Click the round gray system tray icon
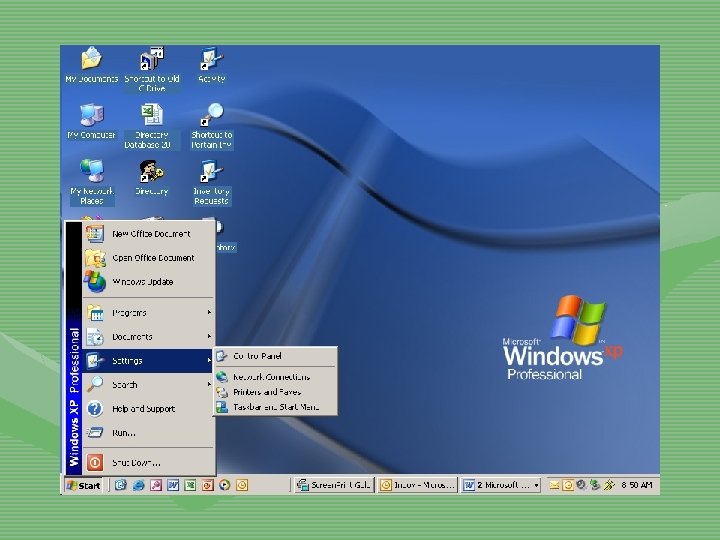Image resolution: width=720 pixels, height=540 pixels. coord(581,485)
